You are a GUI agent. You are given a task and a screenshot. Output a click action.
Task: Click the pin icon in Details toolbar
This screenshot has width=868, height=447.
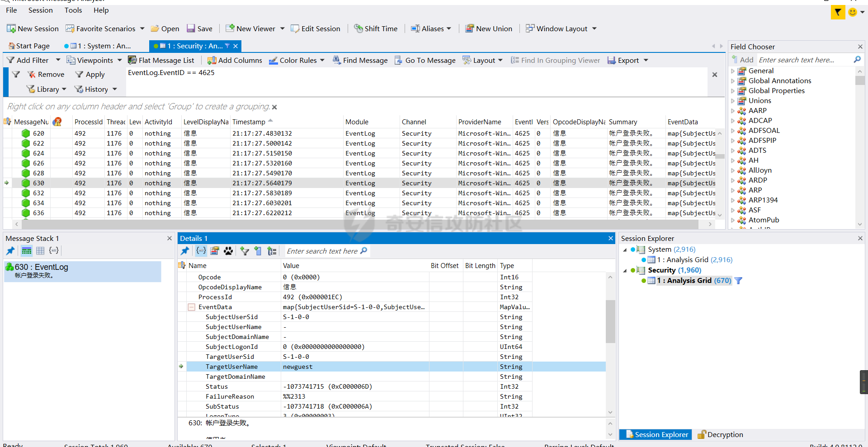(x=185, y=251)
